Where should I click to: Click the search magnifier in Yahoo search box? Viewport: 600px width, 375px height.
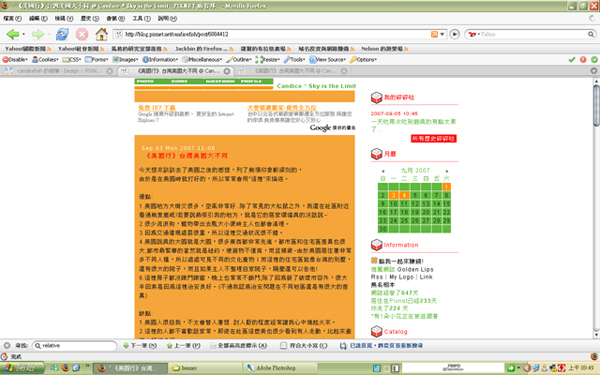[591, 34]
